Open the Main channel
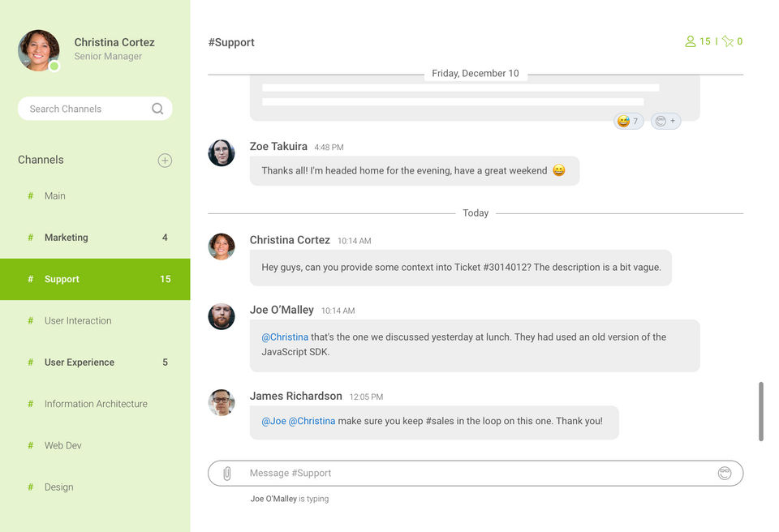The height and width of the screenshot is (532, 779). [x=55, y=196]
